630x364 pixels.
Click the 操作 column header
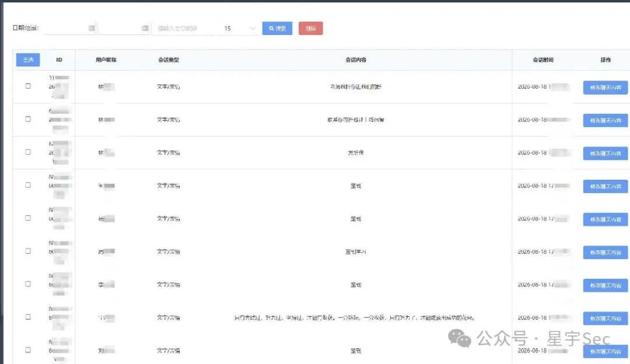(605, 60)
